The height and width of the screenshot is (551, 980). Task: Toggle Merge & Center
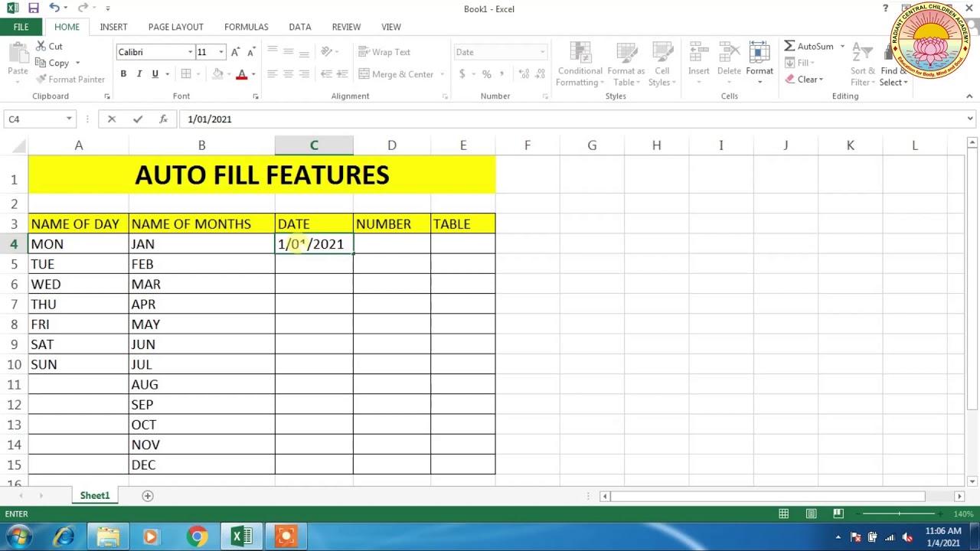click(396, 74)
